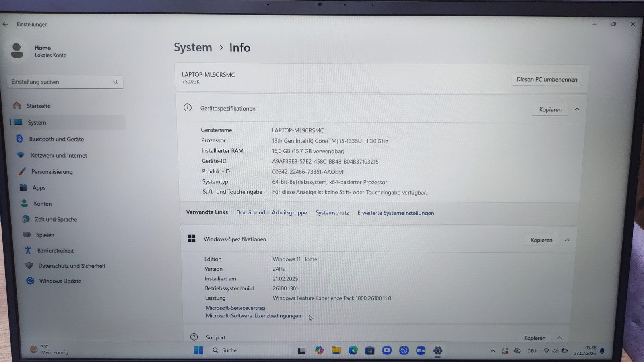This screenshot has height=362, width=644.
Task: Select System in the settings sidebar
Action: (67, 122)
